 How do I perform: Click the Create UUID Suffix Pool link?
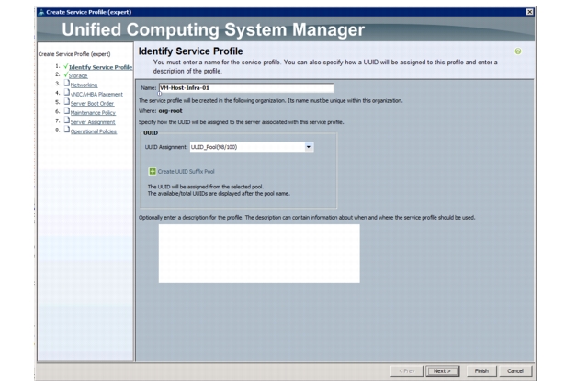(186, 172)
